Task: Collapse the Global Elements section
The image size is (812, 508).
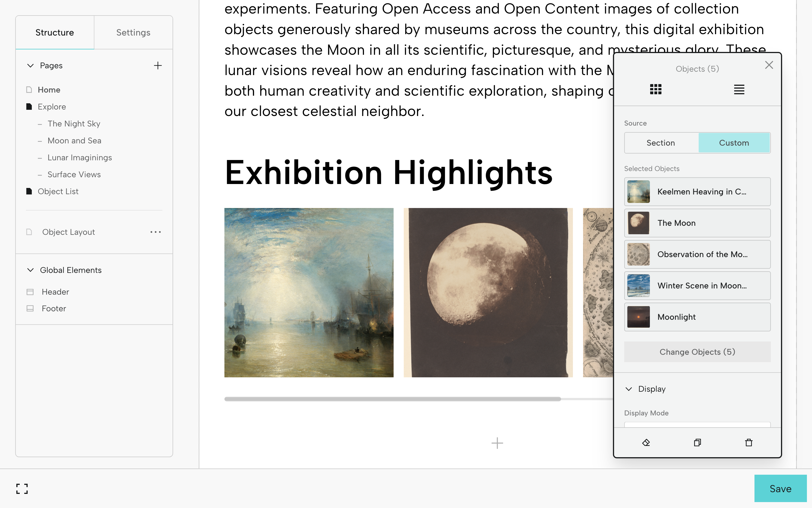Action: coord(30,270)
